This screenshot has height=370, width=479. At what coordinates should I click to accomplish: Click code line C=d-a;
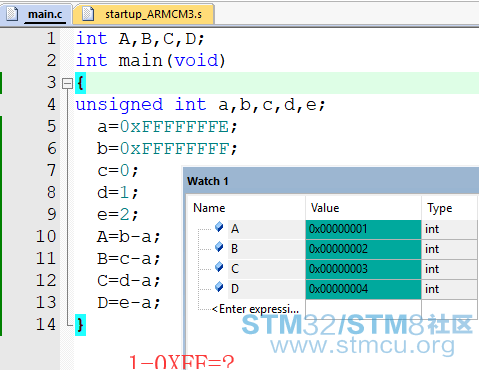(x=129, y=281)
